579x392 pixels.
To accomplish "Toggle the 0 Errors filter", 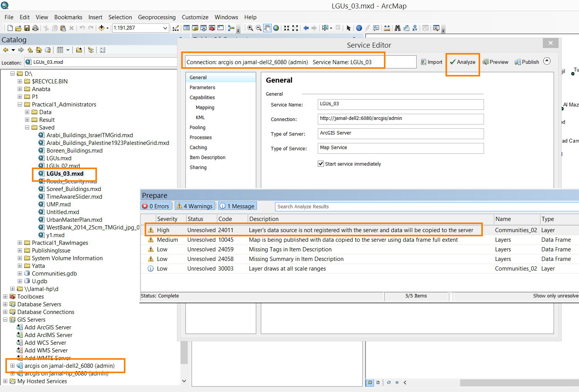I will pos(156,206).
